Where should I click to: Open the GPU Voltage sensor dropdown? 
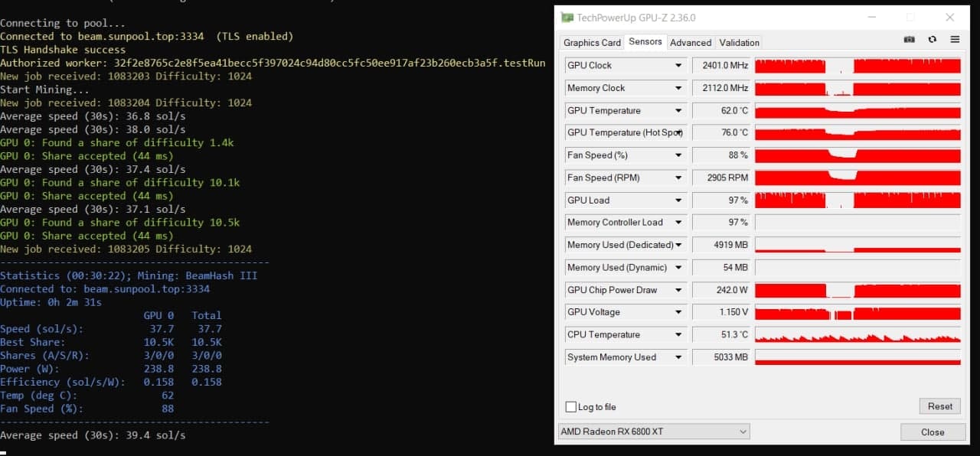coord(678,313)
